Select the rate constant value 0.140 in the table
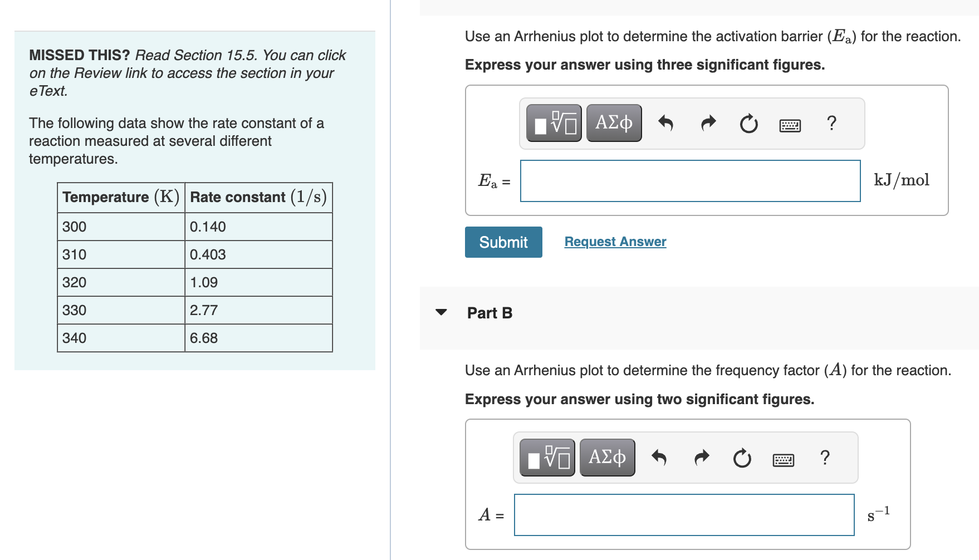The image size is (979, 560). (x=207, y=226)
